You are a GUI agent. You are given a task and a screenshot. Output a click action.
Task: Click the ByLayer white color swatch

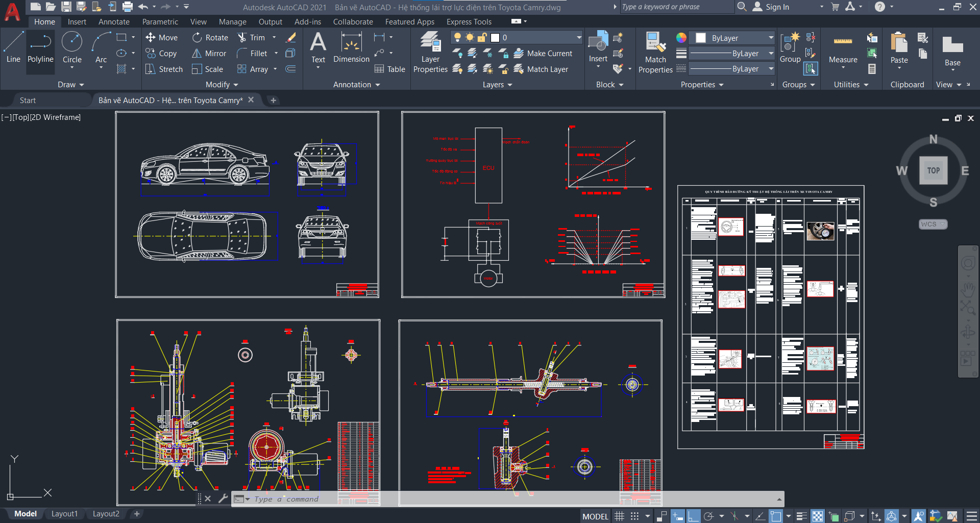click(701, 38)
